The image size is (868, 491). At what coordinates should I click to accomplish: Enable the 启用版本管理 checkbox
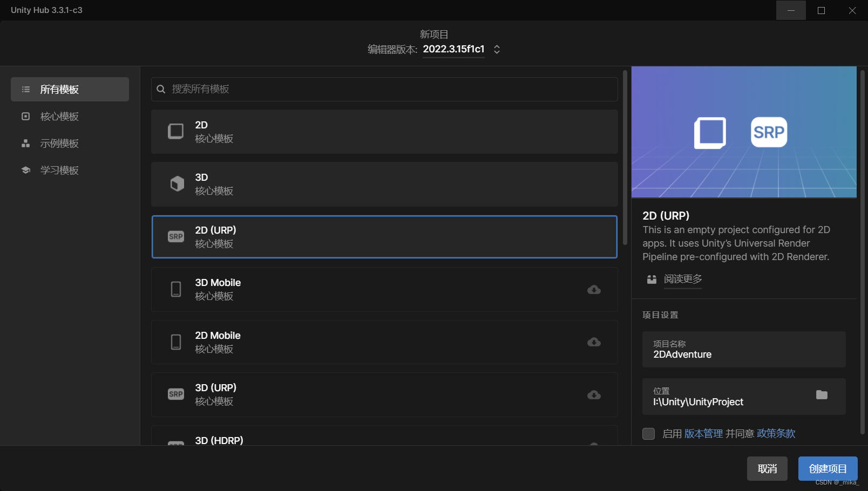(648, 433)
